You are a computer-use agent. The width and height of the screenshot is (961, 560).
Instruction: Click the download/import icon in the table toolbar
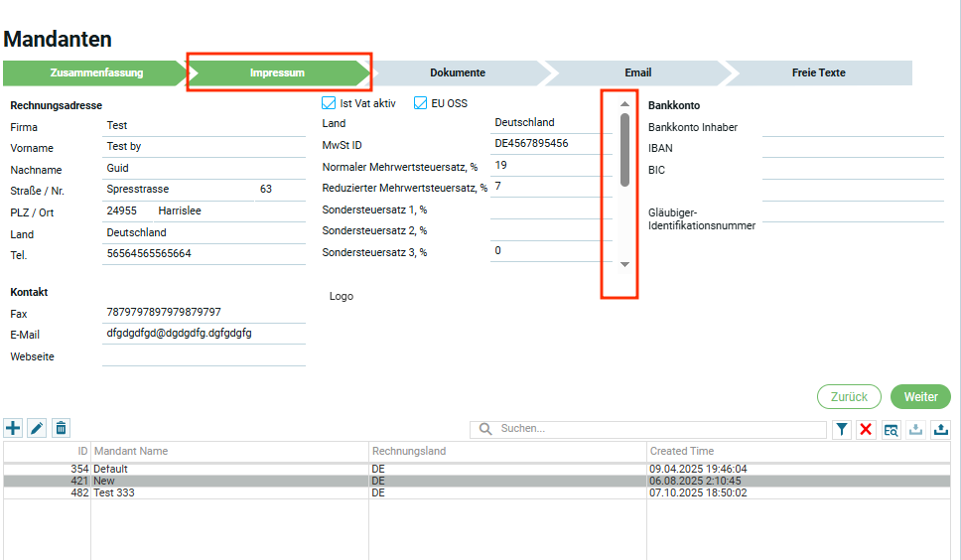tap(915, 429)
